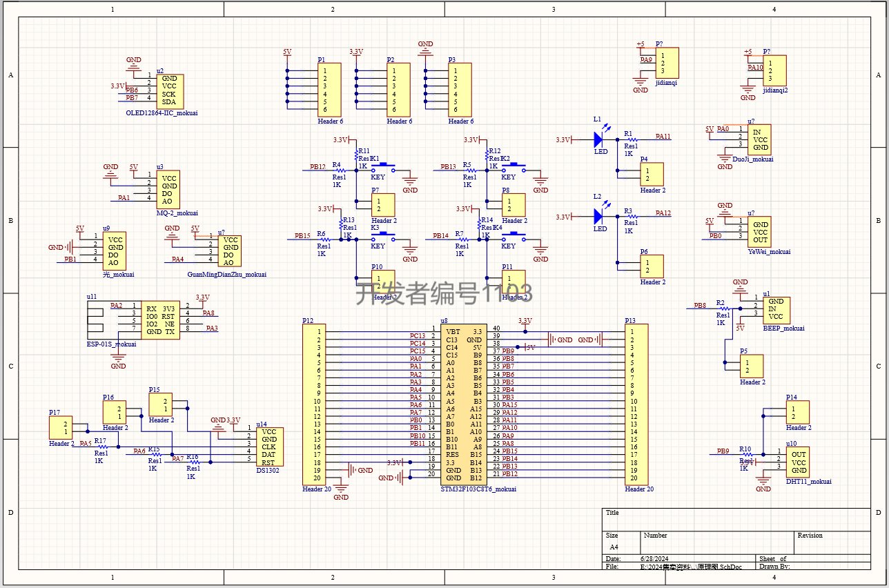The image size is (889, 588).
Task: Click the PB13 net label left of R5
Action: pos(448,167)
